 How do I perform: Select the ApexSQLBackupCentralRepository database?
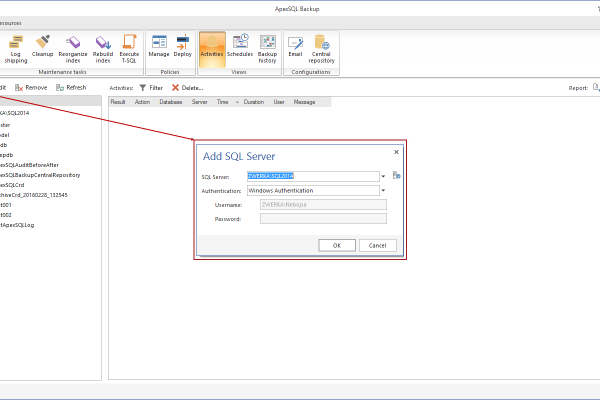(40, 175)
